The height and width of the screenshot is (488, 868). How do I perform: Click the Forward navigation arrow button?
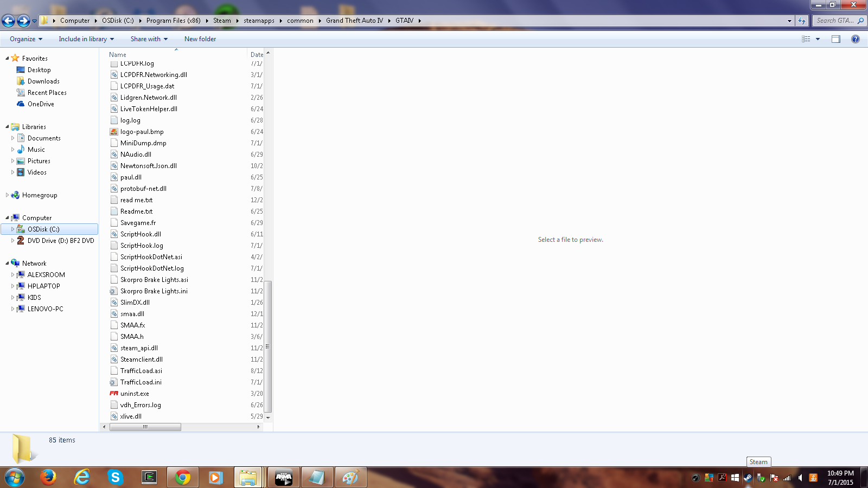[x=23, y=21]
